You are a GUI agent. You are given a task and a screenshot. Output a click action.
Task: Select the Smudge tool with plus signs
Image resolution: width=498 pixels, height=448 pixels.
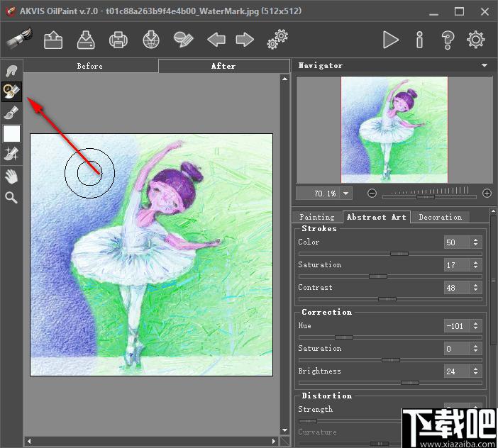[x=12, y=154]
